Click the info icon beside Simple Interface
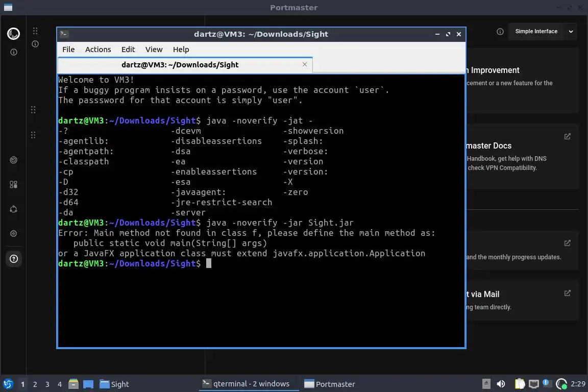 click(500, 32)
